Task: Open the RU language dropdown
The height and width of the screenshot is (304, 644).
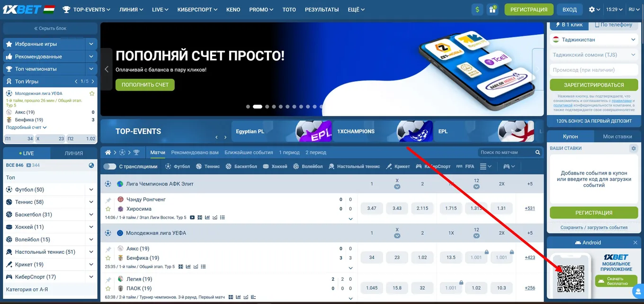Action: pos(634,9)
